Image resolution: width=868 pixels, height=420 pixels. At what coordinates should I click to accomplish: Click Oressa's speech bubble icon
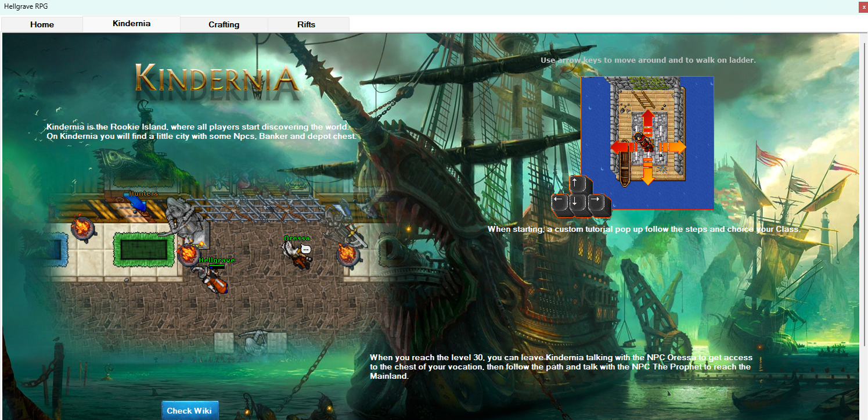pyautogui.click(x=306, y=249)
